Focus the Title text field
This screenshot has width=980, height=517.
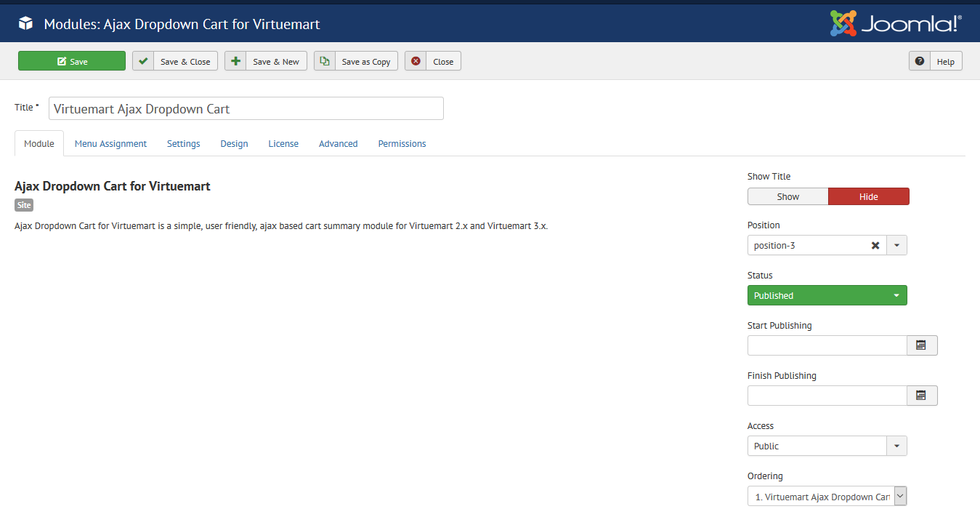point(246,108)
